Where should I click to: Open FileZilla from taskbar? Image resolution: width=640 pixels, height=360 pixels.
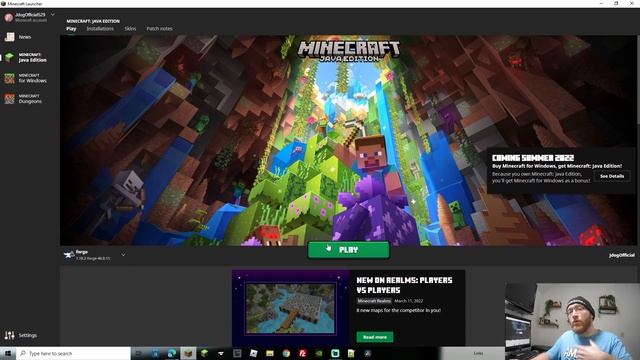coord(302,353)
